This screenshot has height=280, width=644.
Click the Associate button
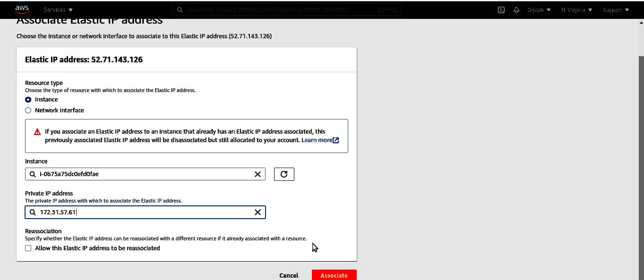click(x=334, y=275)
